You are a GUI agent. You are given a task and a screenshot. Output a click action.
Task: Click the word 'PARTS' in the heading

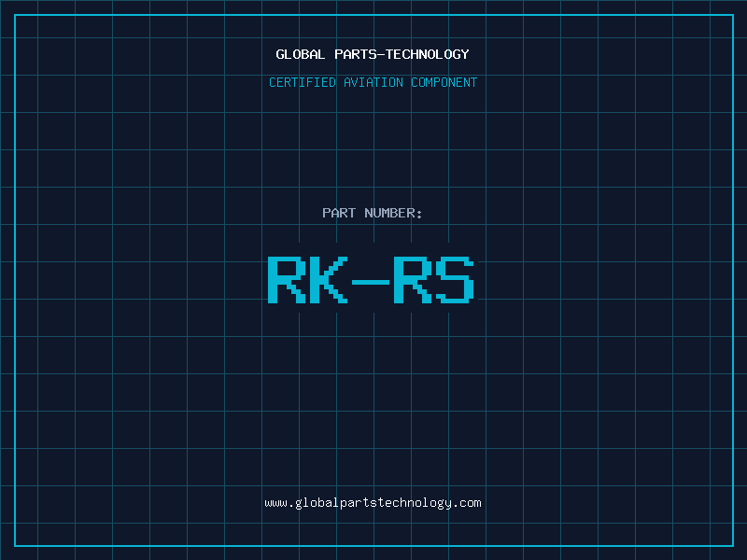(352, 54)
